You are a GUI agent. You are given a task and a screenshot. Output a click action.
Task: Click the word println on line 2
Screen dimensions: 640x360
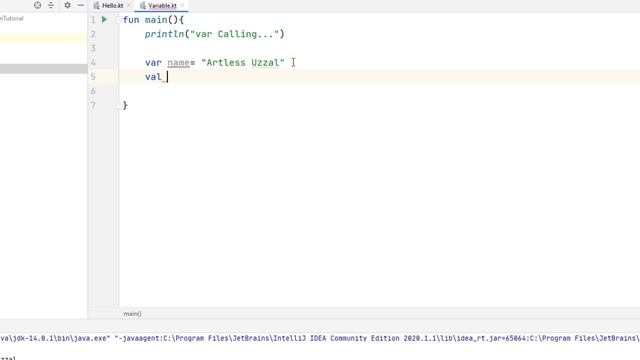(164, 34)
